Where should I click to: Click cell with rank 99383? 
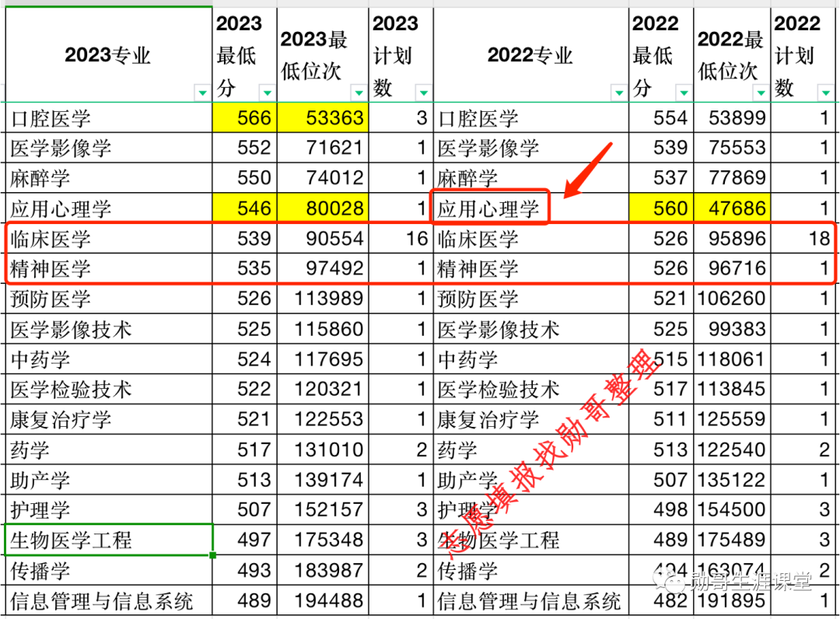coord(733,329)
